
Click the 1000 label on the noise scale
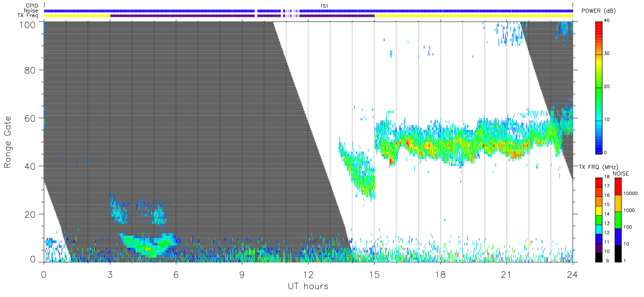(x=629, y=211)
